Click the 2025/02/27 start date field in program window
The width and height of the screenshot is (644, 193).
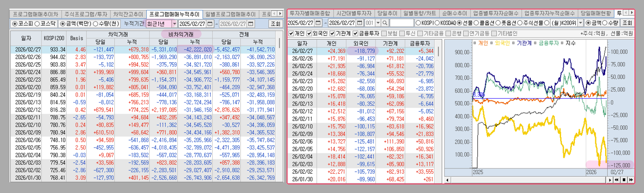click(x=193, y=23)
